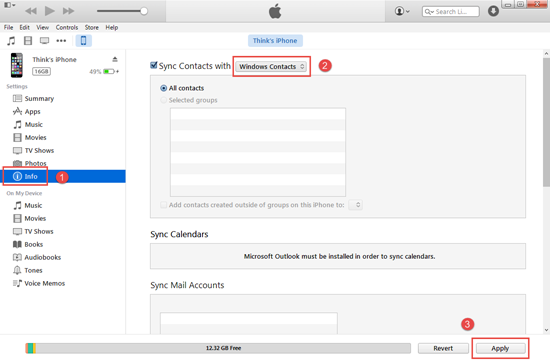Open the Controls menu
550x362 pixels.
(x=67, y=27)
